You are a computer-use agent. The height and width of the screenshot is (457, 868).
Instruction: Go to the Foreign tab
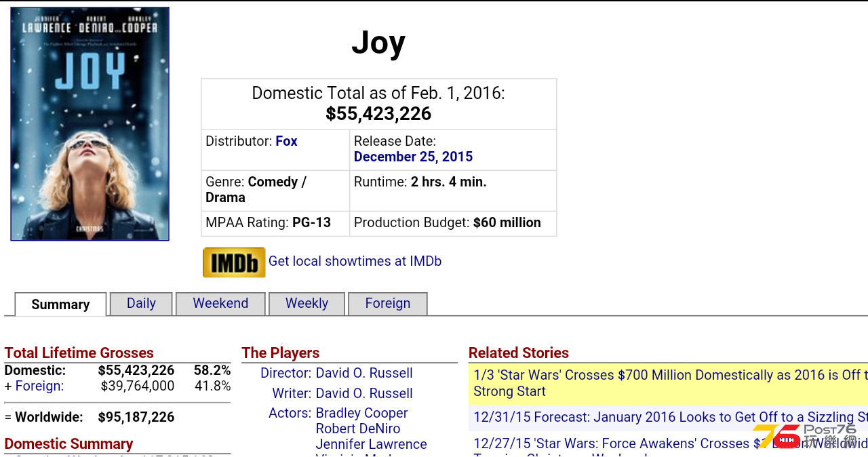point(388,303)
